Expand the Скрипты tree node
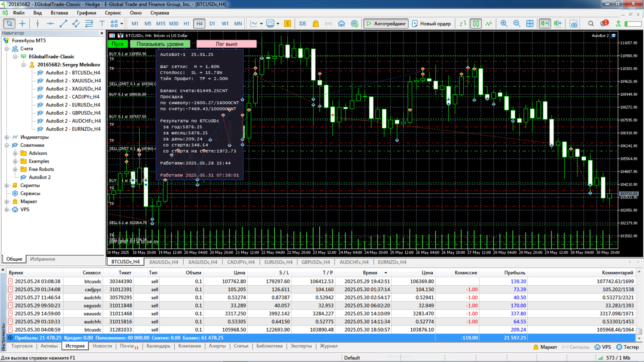 (x=7, y=185)
